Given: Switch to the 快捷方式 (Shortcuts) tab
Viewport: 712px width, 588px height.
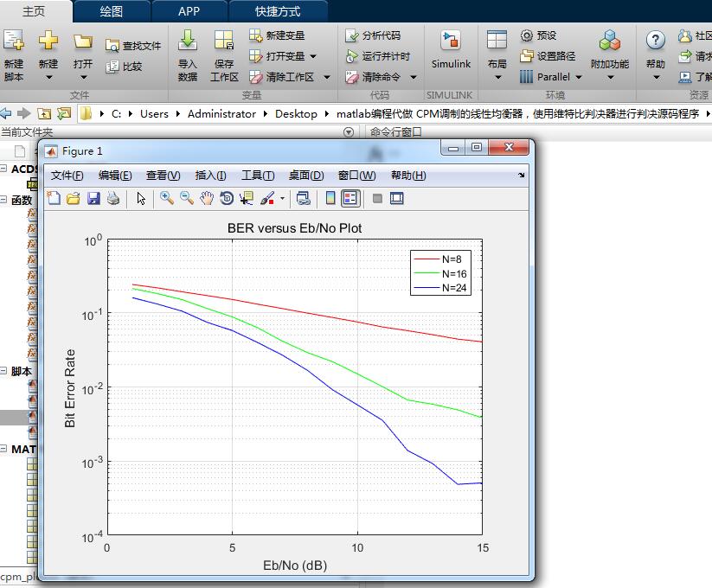Looking at the screenshot, I should (278, 11).
